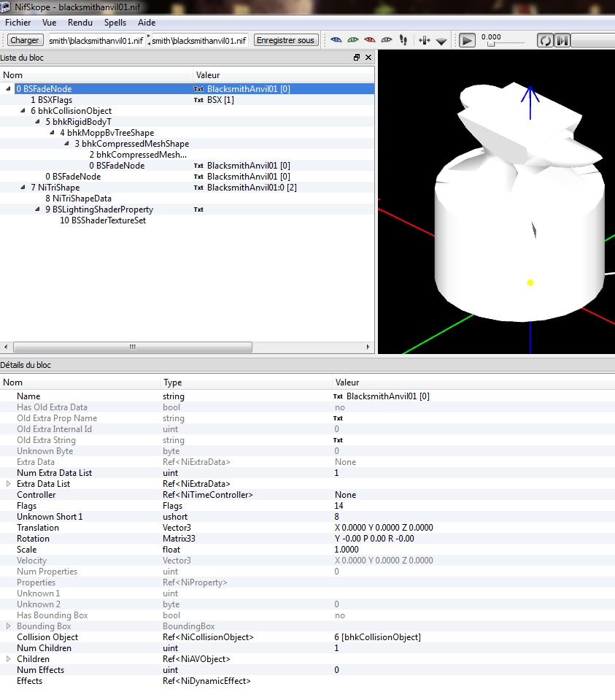615x700 pixels.
Task: Click Txt icon on NiTriShape row
Action: point(198,188)
